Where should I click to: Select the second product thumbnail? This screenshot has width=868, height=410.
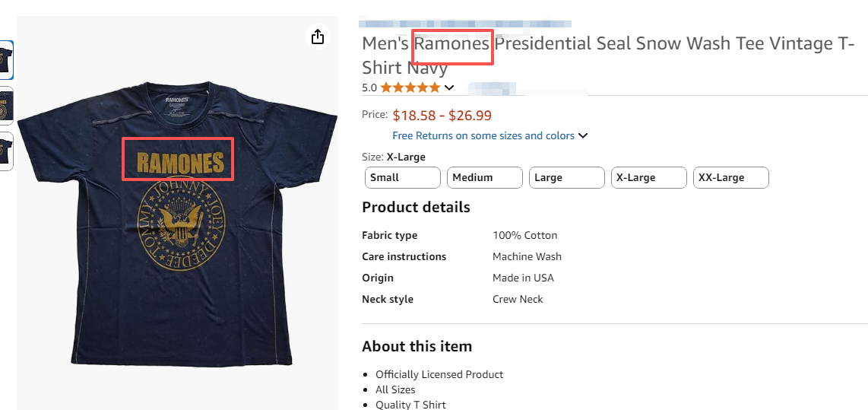click(x=6, y=105)
